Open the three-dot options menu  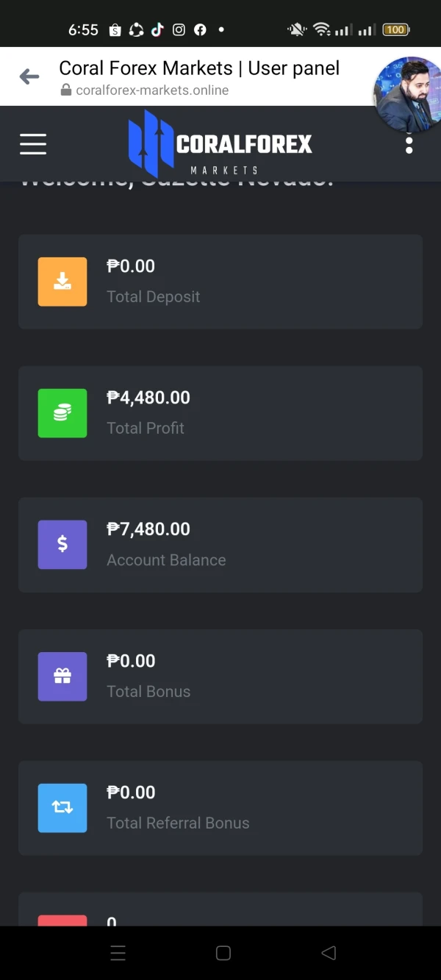409,145
